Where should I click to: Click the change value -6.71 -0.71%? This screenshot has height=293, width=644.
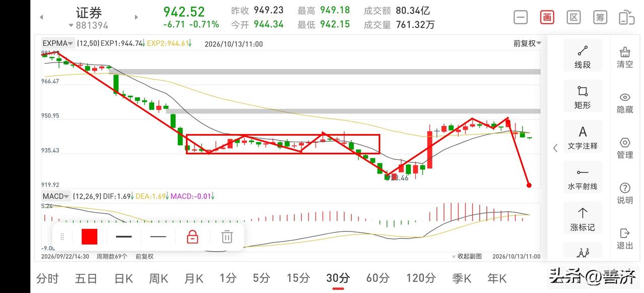click(191, 24)
